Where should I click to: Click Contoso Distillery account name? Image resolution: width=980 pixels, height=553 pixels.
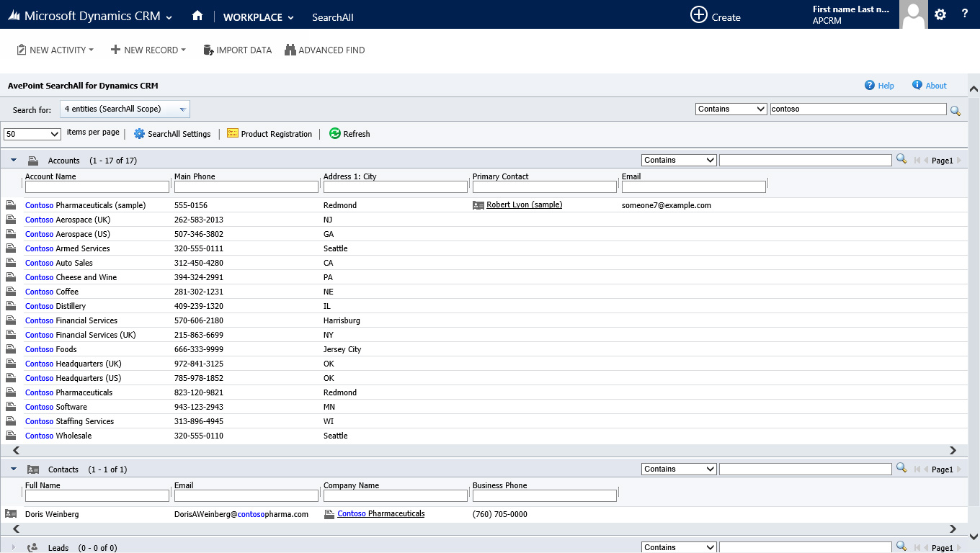tap(55, 306)
